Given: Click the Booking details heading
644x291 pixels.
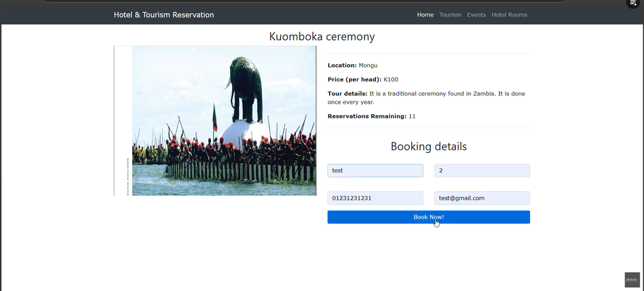Looking at the screenshot, I should point(428,146).
